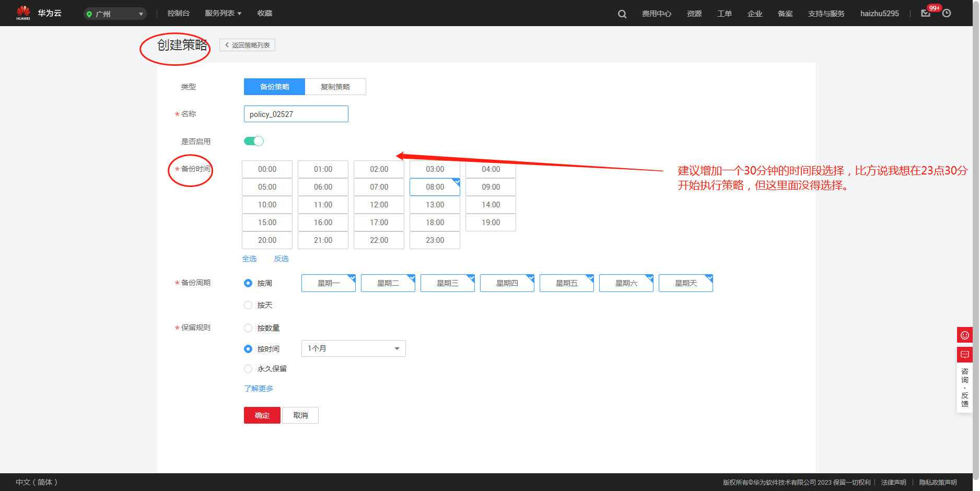This screenshot has width=980, height=491.
Task: Click the red chat bubble icon
Action: [965, 355]
